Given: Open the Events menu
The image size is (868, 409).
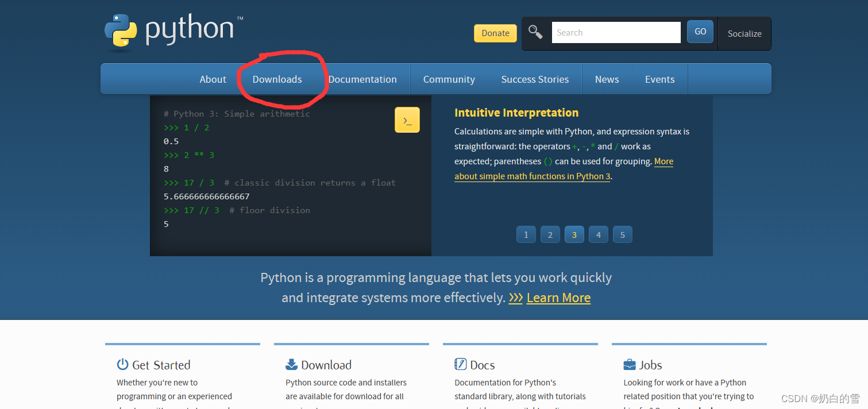Looking at the screenshot, I should [x=659, y=79].
